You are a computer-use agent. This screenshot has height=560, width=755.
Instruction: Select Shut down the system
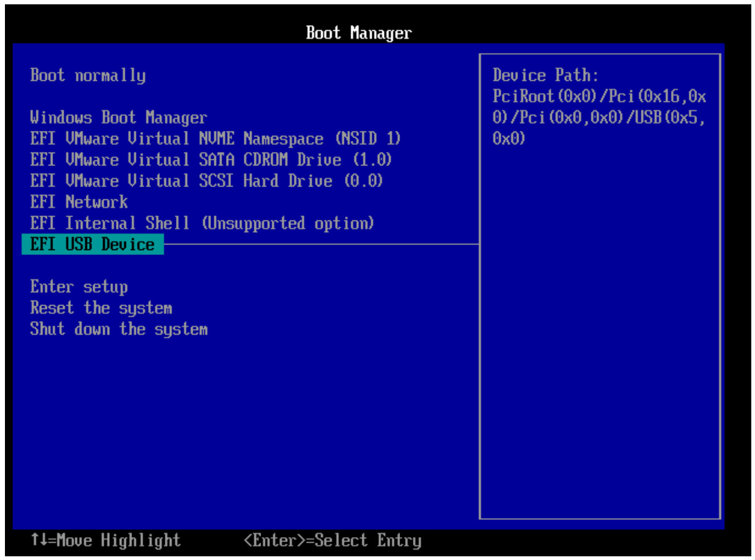(119, 329)
